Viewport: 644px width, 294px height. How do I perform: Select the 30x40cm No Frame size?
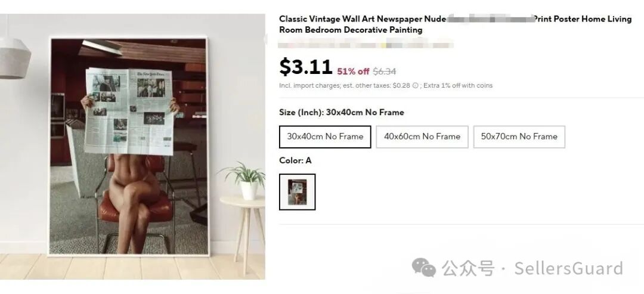point(325,137)
